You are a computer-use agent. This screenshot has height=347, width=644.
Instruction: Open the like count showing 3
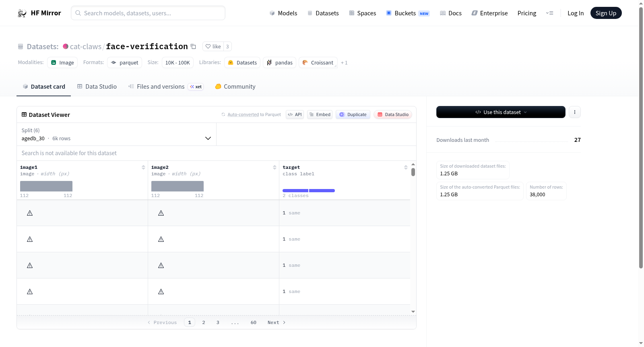227,46
